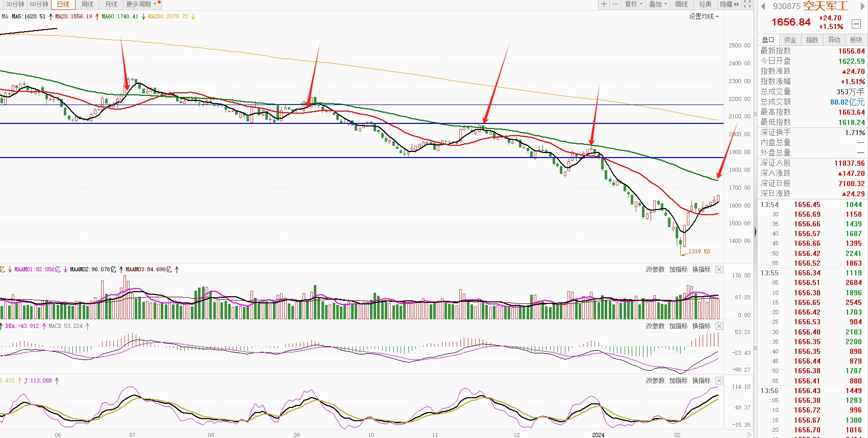This screenshot has height=438, width=868.
Task: Toggle fullscreen chart with the expand icon
Action: pos(747,4)
